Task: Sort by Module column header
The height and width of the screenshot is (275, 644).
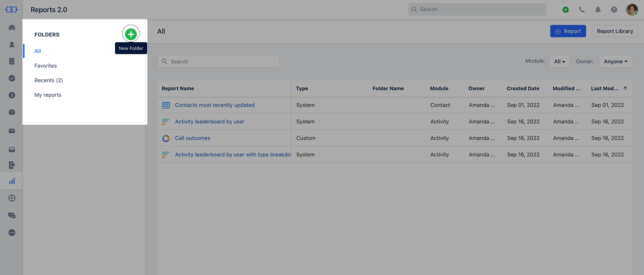Action: [x=439, y=88]
